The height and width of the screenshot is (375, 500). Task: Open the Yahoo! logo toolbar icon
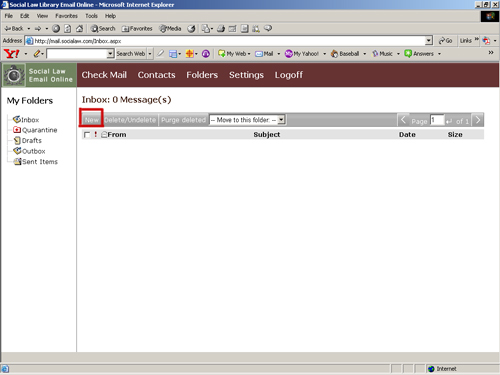[11, 53]
